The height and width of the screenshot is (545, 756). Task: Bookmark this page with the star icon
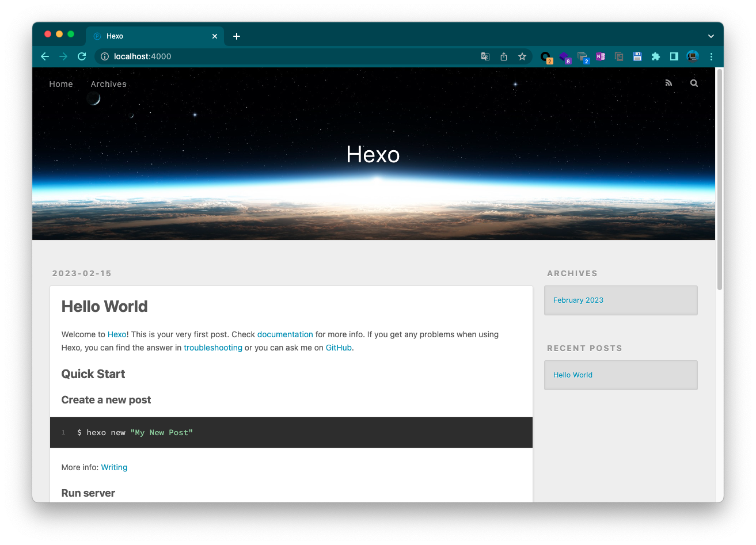pos(522,56)
